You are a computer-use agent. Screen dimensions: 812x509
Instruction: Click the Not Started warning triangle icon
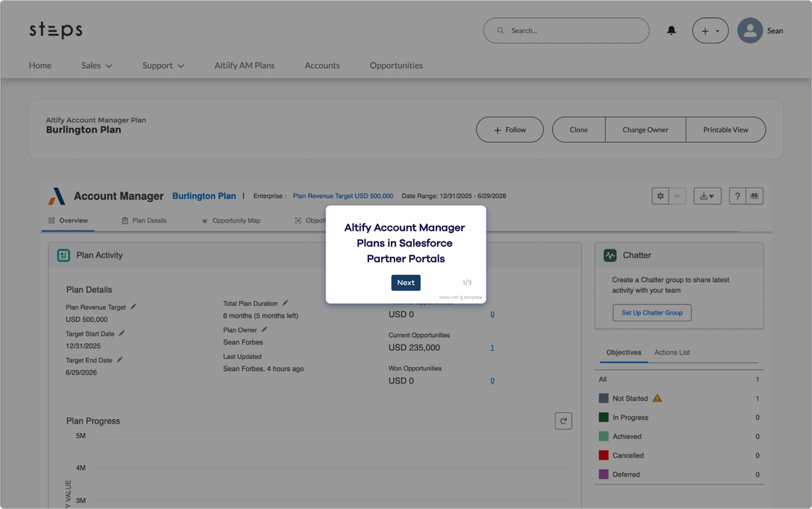tap(657, 398)
